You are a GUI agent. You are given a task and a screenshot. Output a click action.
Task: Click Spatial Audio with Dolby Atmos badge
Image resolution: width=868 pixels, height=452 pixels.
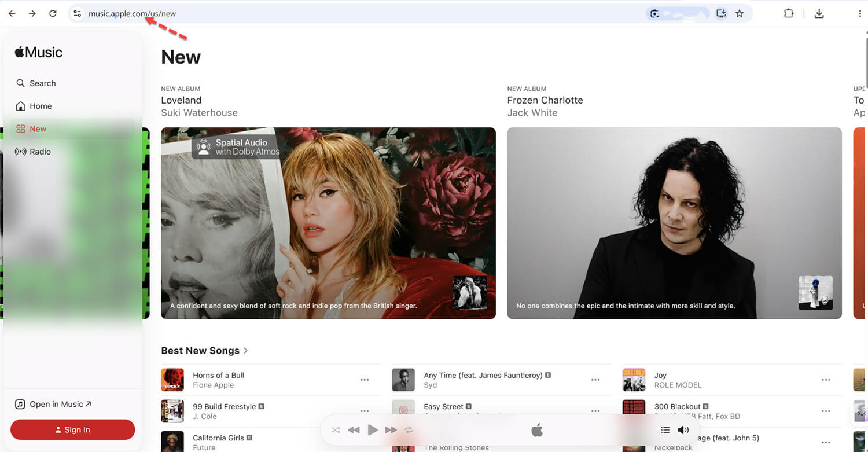[x=237, y=147]
